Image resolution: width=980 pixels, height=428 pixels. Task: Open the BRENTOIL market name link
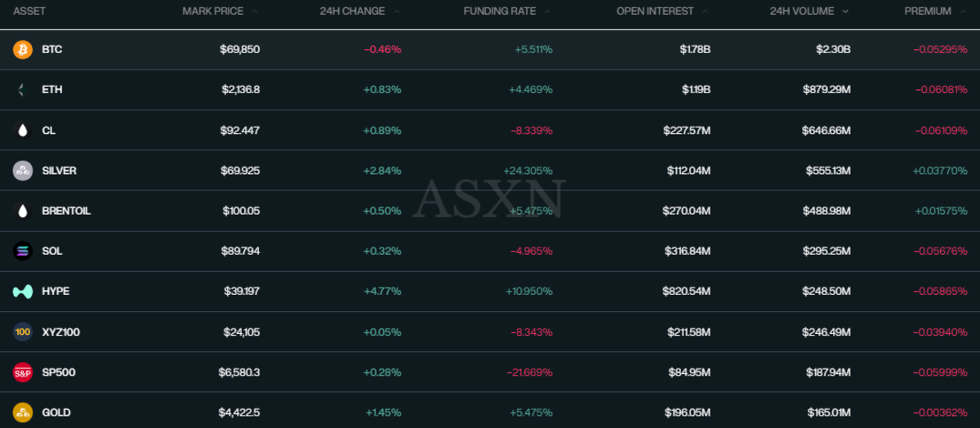pos(66,211)
